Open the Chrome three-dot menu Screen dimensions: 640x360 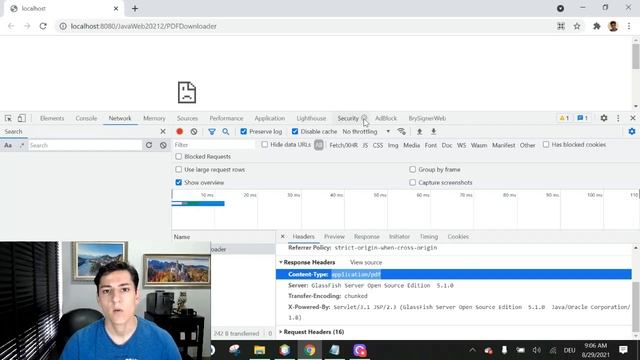point(629,26)
